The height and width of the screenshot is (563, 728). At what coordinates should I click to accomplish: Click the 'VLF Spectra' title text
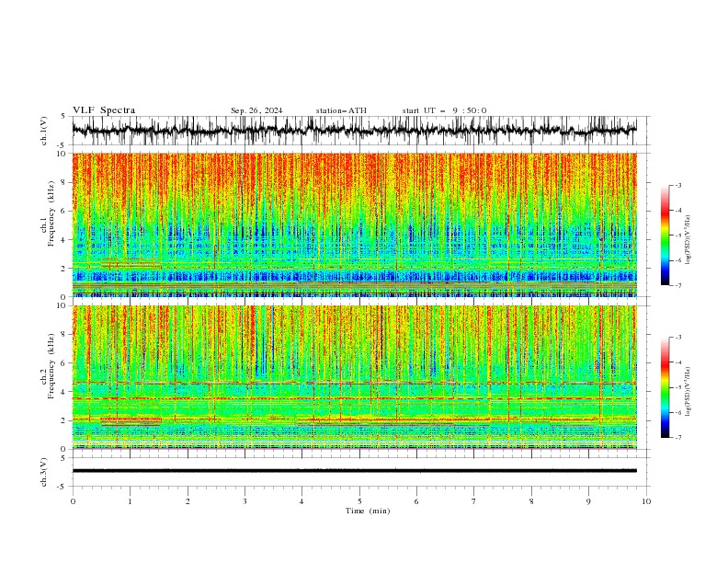point(104,110)
